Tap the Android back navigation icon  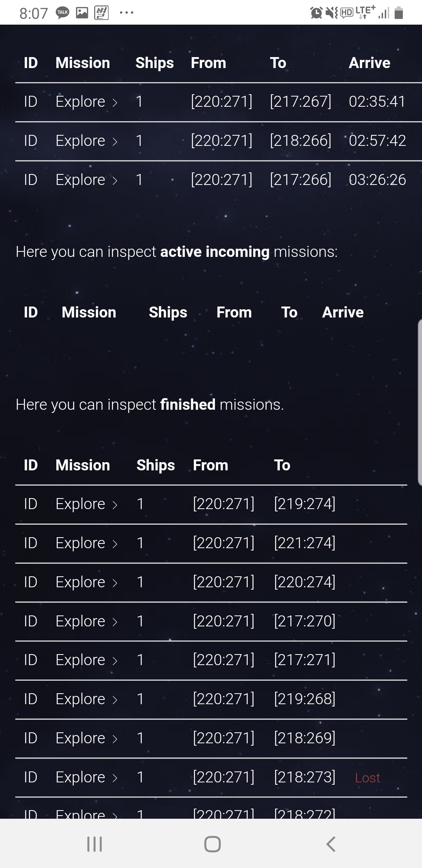point(331,844)
